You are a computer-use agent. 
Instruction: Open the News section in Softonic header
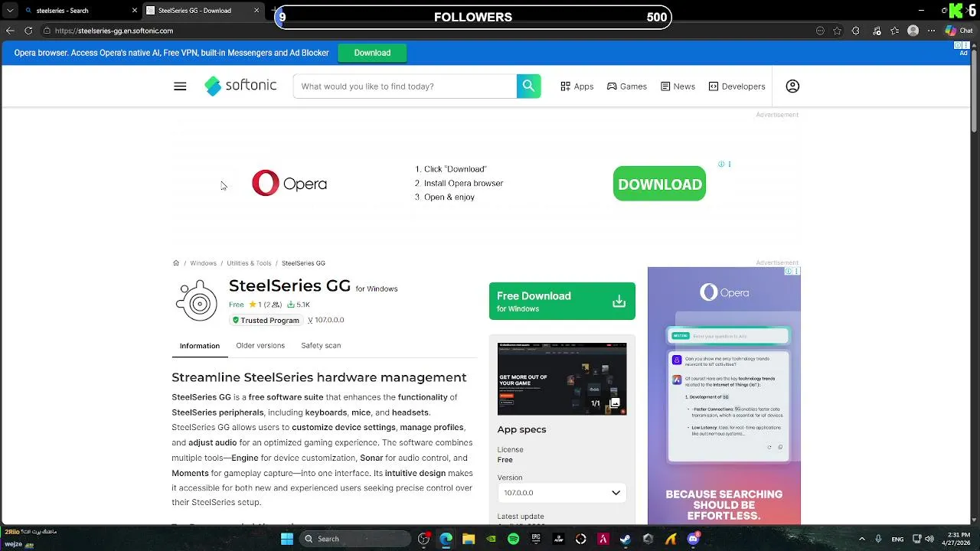(x=678, y=86)
